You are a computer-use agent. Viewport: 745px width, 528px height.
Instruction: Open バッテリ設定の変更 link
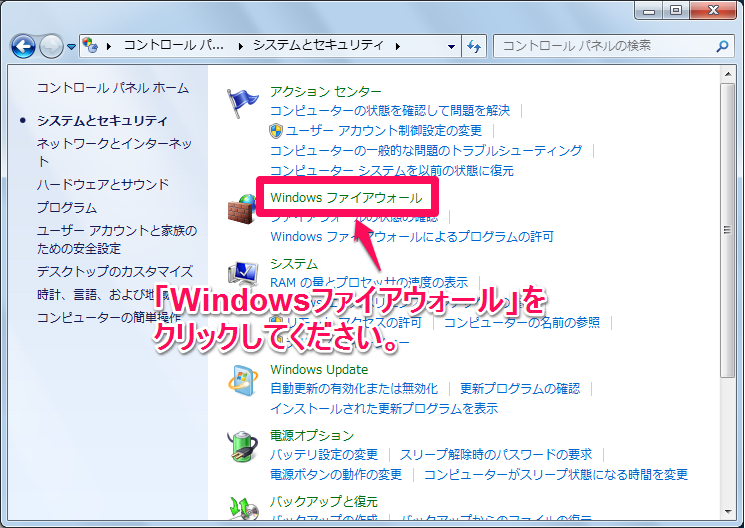pos(324,455)
